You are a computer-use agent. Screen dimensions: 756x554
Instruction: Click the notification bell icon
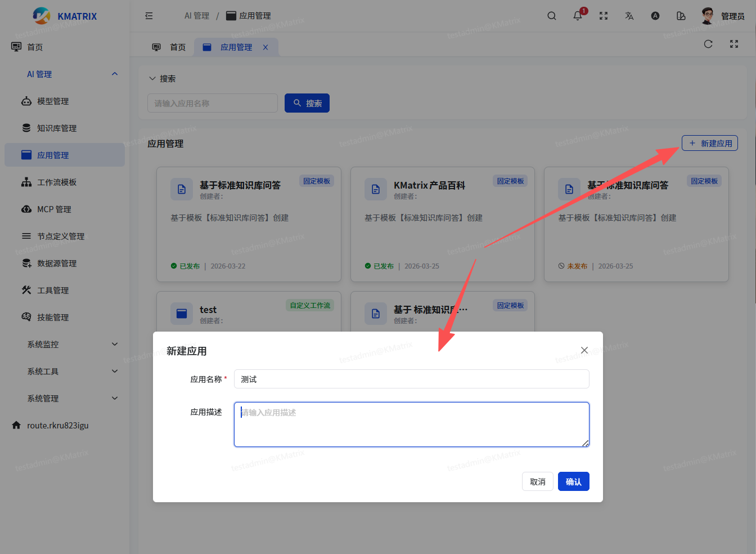coord(578,16)
